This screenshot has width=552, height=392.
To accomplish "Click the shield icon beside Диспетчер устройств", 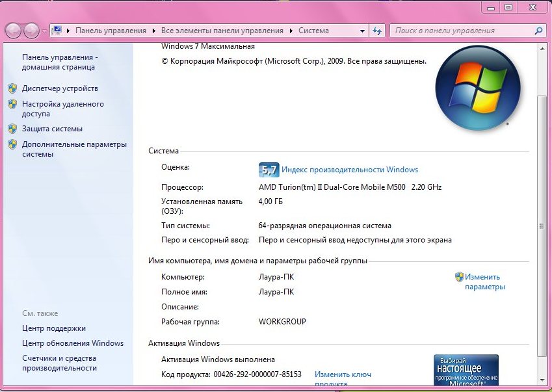I will tap(12, 88).
